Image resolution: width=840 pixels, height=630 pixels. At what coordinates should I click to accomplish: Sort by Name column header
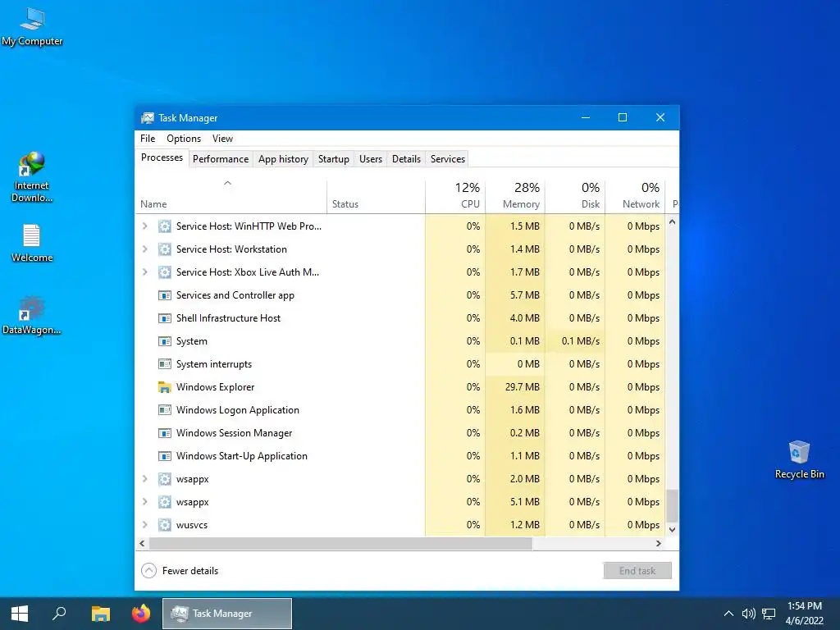point(231,196)
